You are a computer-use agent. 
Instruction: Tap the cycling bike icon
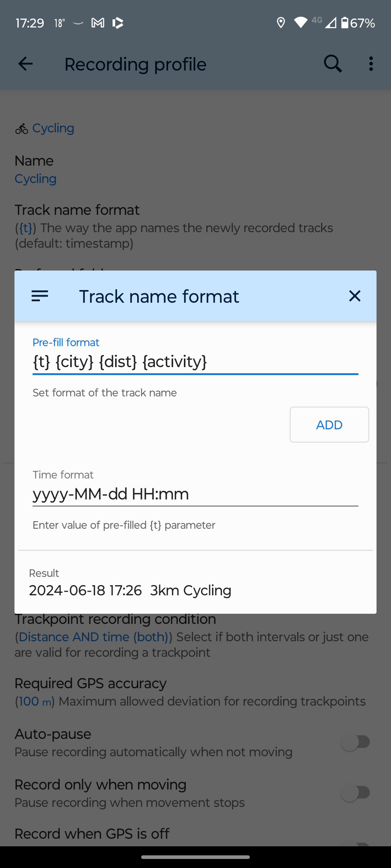[x=21, y=128]
